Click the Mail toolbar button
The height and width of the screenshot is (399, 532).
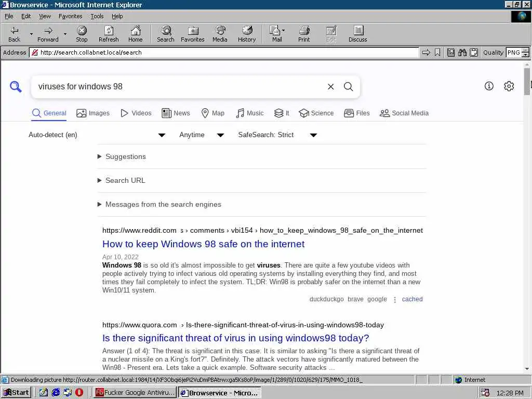tap(275, 34)
